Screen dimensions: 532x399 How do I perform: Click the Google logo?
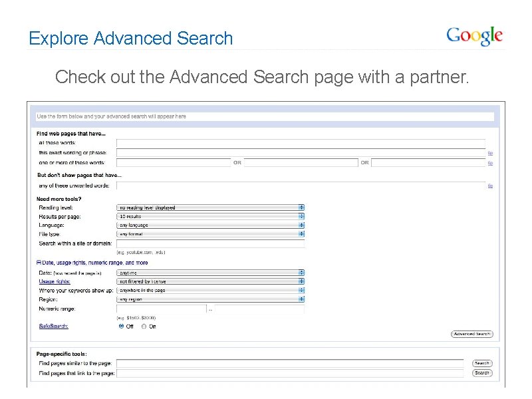pyautogui.click(x=474, y=36)
